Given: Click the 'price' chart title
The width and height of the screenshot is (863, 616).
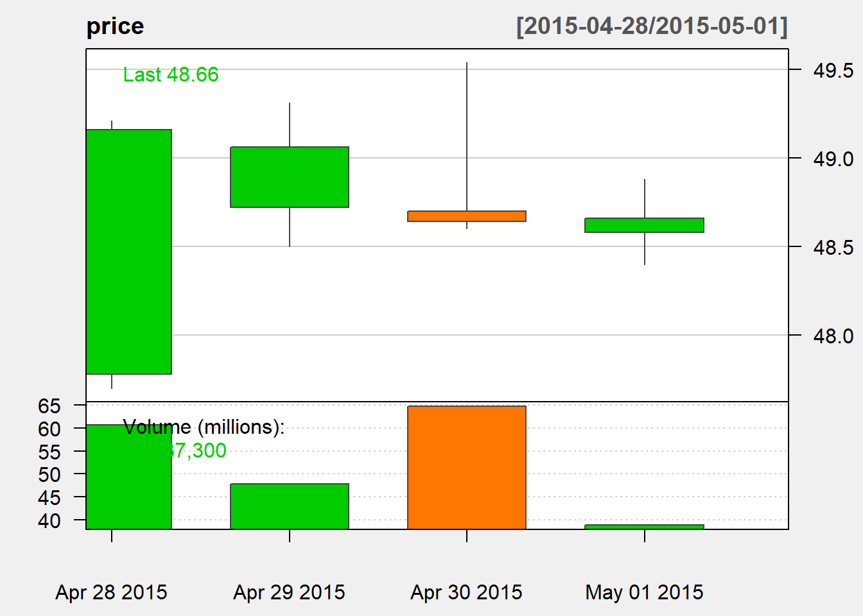Looking at the screenshot, I should coord(115,26).
